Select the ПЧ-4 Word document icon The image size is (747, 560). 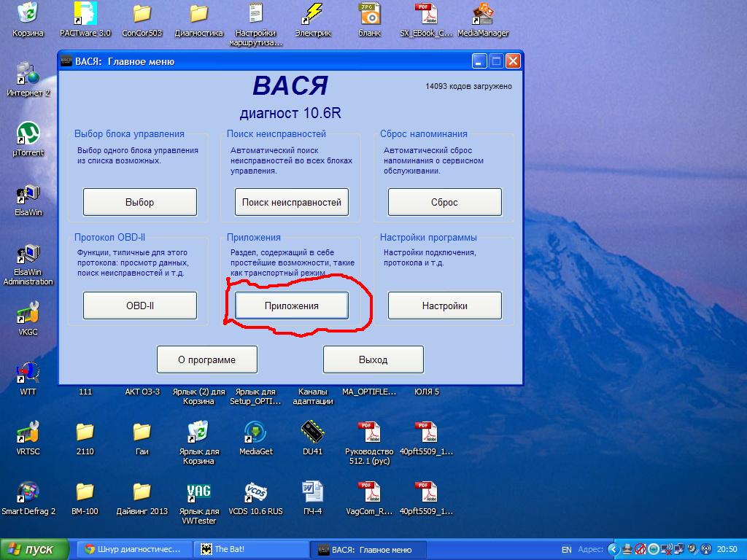coord(312,492)
